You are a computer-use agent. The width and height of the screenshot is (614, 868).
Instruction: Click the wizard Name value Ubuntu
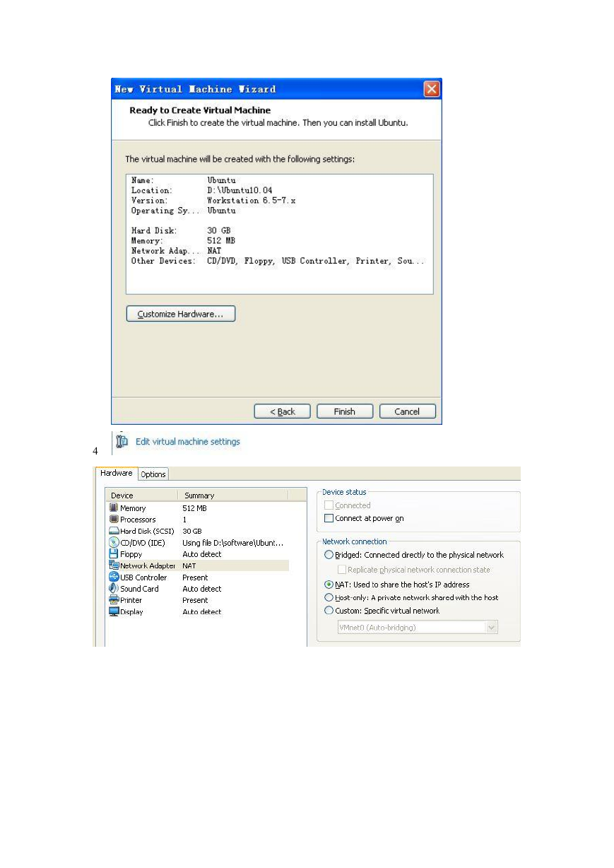tap(222, 180)
